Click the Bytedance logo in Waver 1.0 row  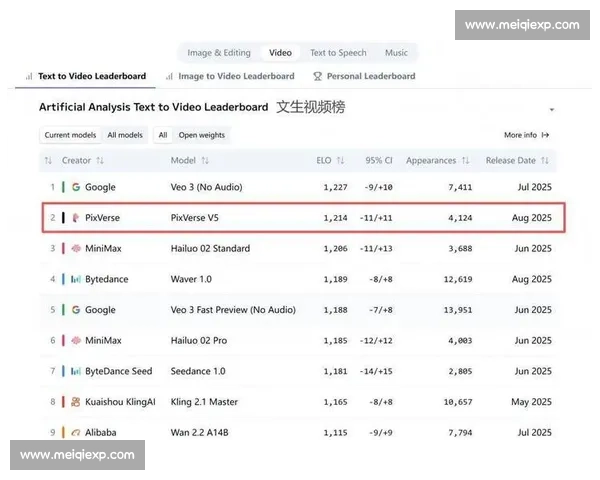click(76, 279)
